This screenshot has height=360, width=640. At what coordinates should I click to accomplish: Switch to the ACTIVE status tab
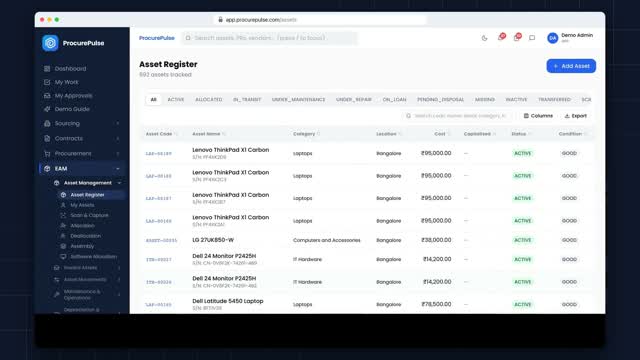tap(176, 100)
